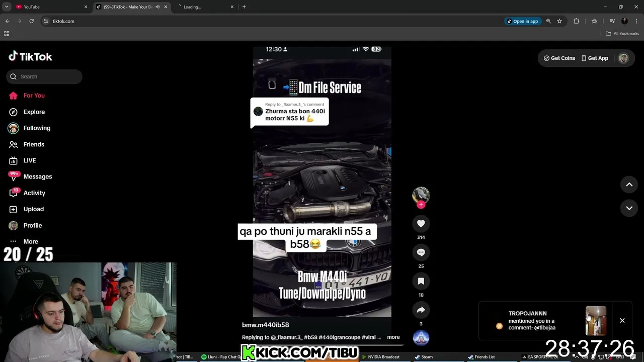Go to the Explore page
Screen dimensions: 644x362
(x=27, y=112)
